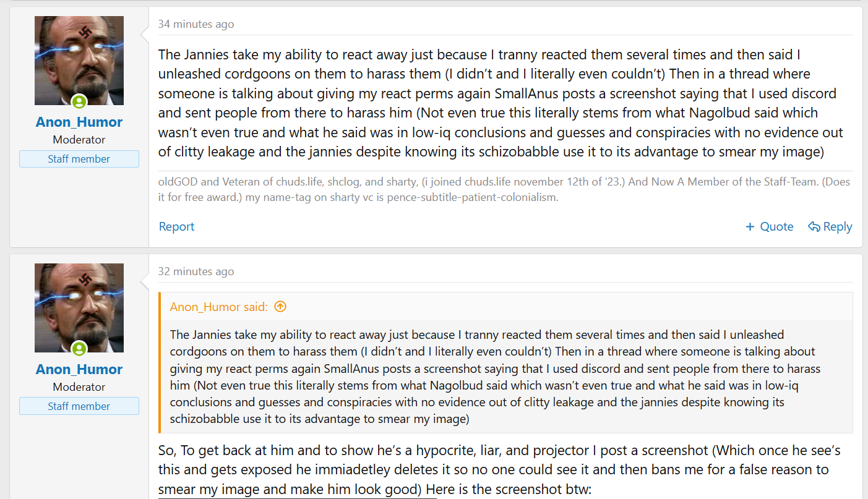Open the "32 minutes ago" timestamp permalink
Screen dimensions: 868x499
[196, 271]
